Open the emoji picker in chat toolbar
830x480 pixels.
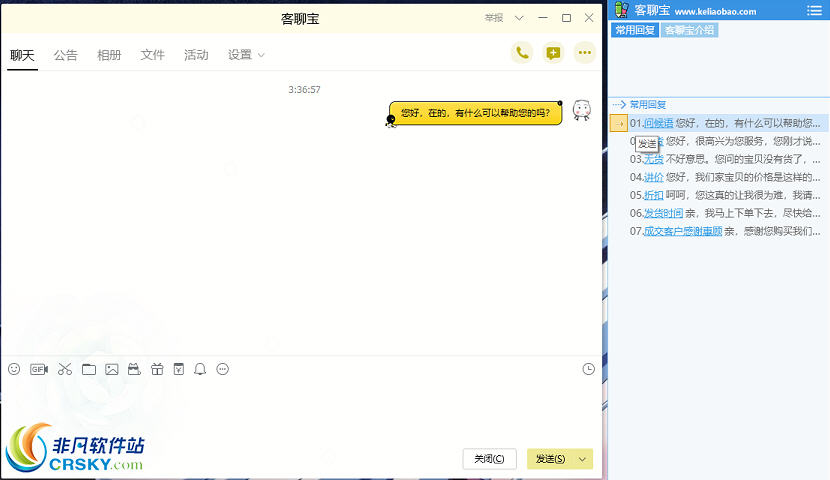coord(14,369)
